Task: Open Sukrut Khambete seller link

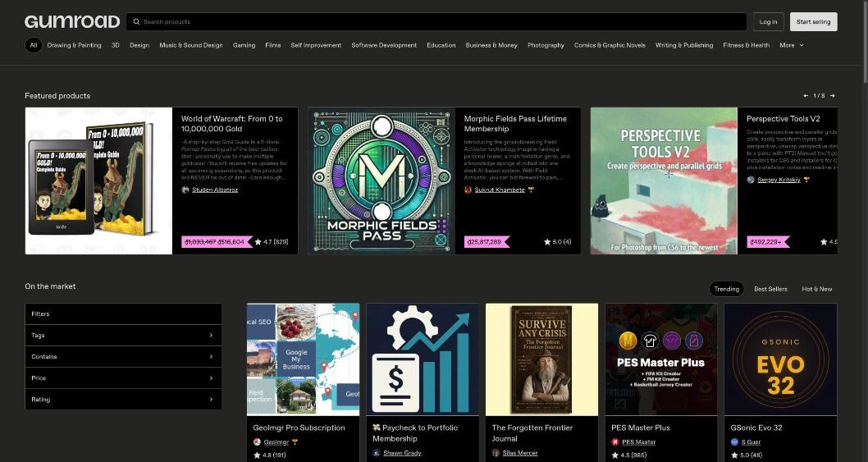Action: tap(500, 190)
